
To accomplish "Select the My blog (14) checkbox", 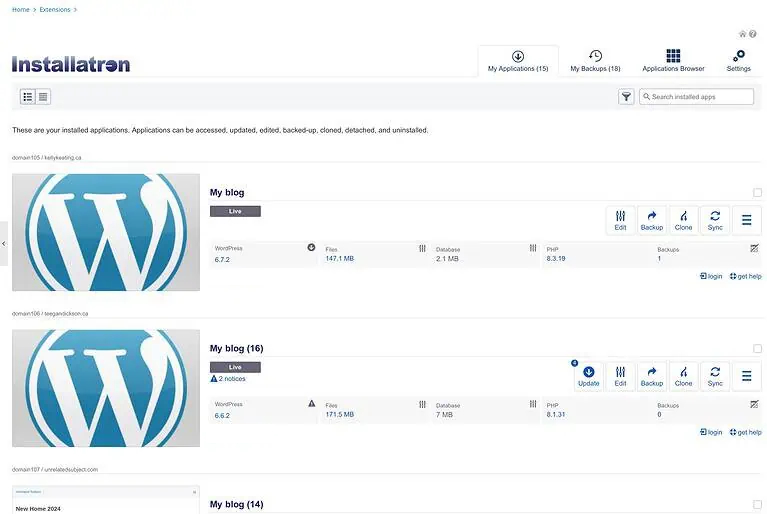I will pyautogui.click(x=757, y=505).
